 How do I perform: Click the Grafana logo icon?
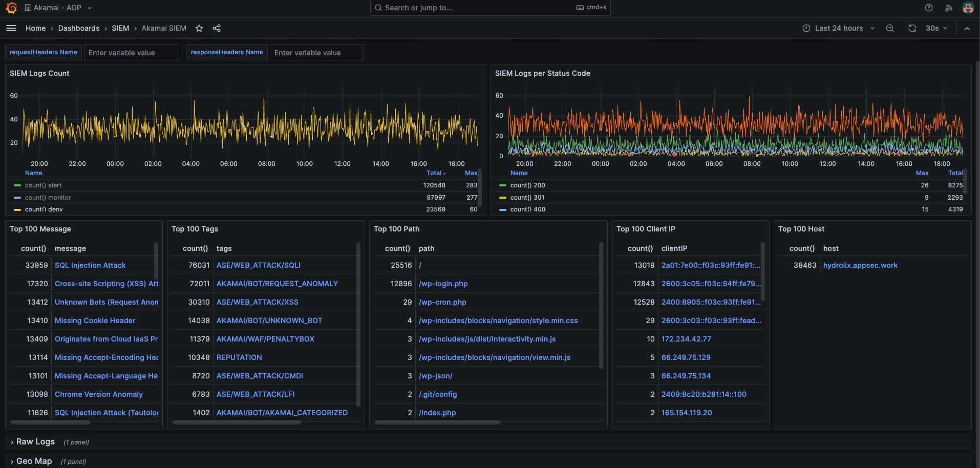[11, 8]
